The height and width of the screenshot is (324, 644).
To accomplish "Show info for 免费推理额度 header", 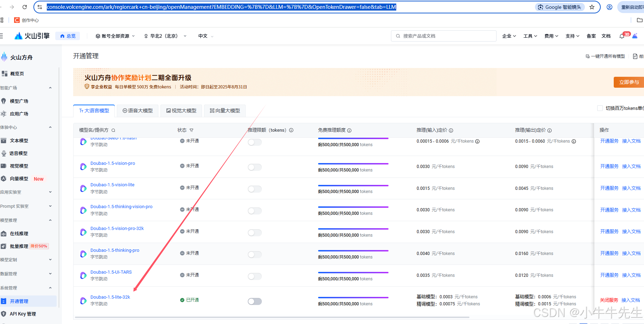I will [x=349, y=130].
